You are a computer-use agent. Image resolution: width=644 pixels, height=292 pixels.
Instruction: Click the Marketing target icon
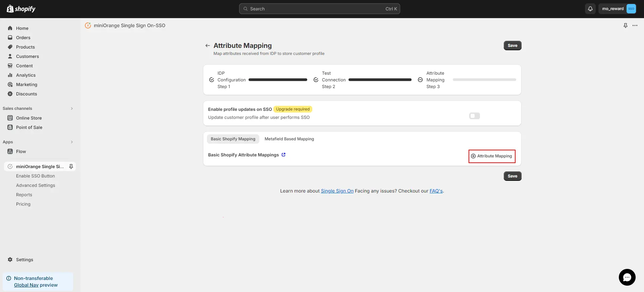tap(10, 84)
